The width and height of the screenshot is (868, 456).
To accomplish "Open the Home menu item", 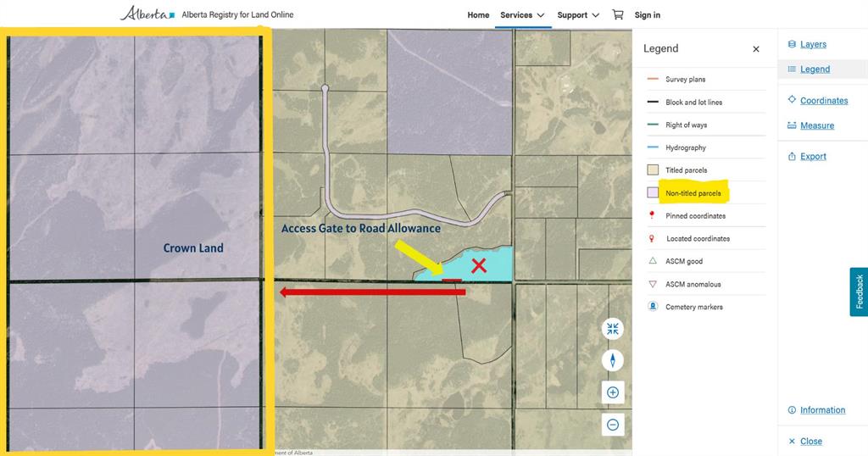I will 478,15.
